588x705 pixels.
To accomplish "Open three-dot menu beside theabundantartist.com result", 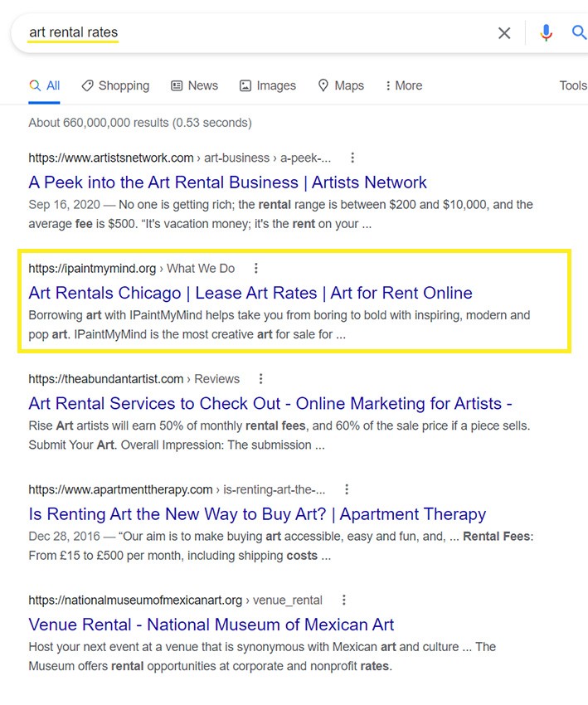I will point(261,379).
